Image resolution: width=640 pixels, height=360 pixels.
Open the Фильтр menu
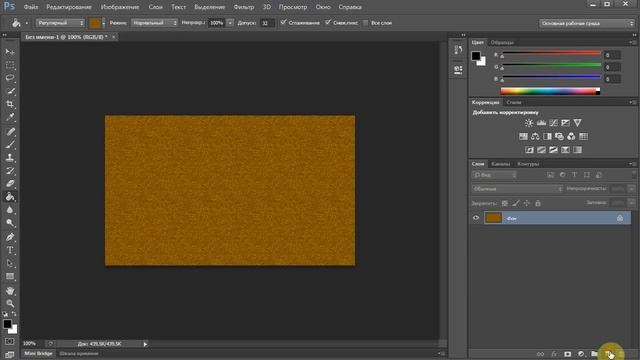(244, 7)
